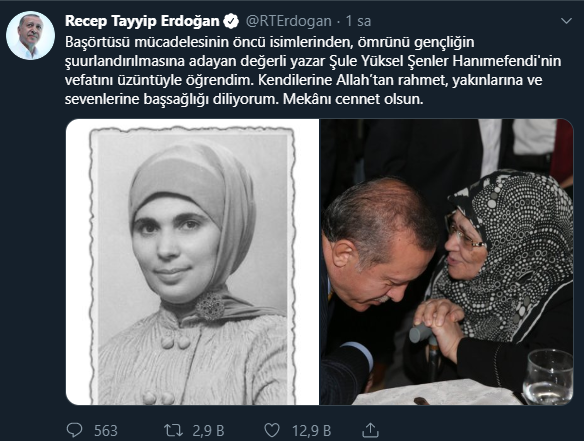The image size is (584, 441).
Task: Click the 12,9 B likes count
Action: (311, 431)
